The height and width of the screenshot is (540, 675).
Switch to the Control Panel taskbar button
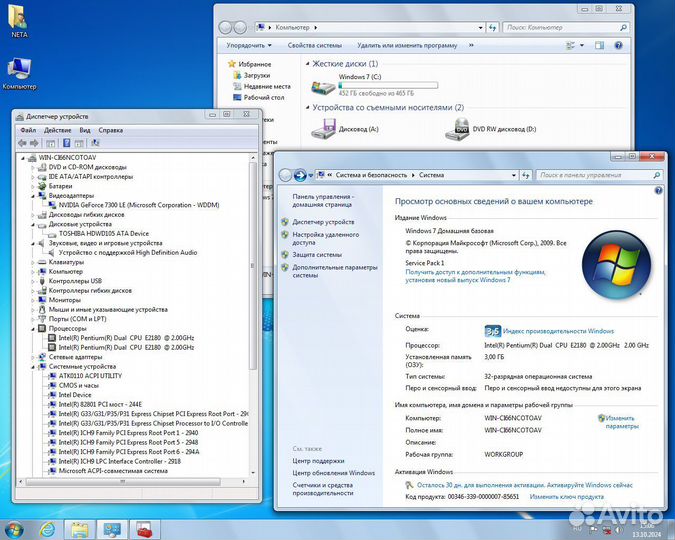pos(112,529)
